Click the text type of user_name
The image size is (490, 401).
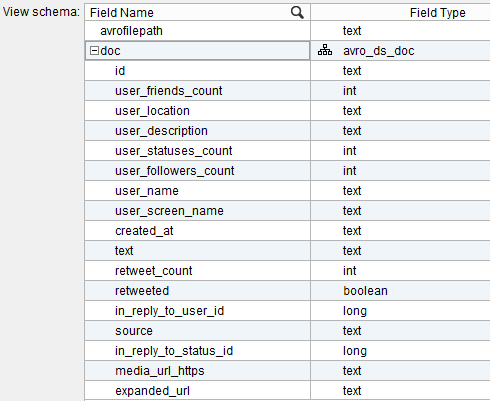[x=352, y=191]
